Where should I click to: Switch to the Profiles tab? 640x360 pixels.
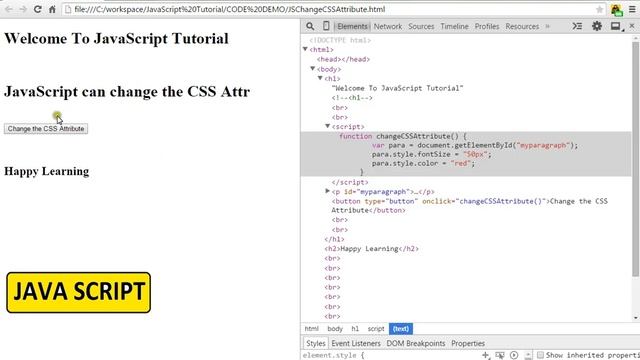click(x=487, y=26)
